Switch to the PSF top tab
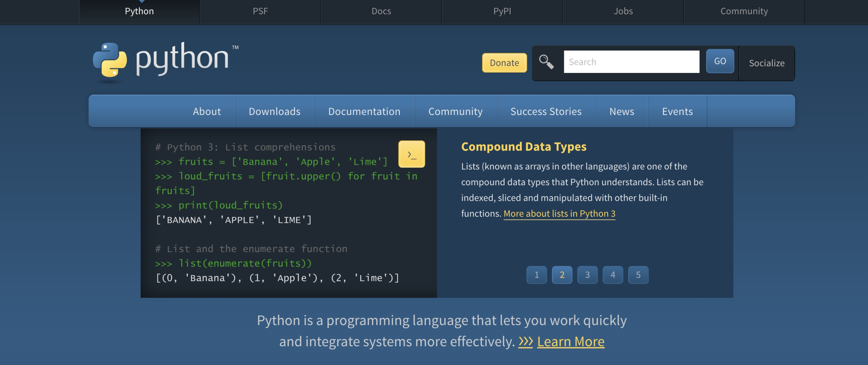Screen dimensions: 868x365 point(260,12)
